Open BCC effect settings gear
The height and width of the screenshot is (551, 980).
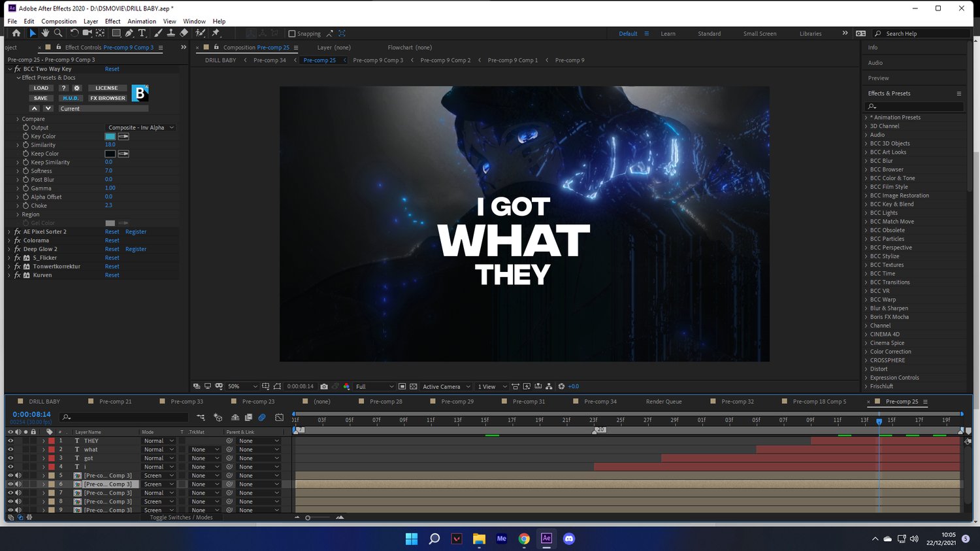click(76, 88)
